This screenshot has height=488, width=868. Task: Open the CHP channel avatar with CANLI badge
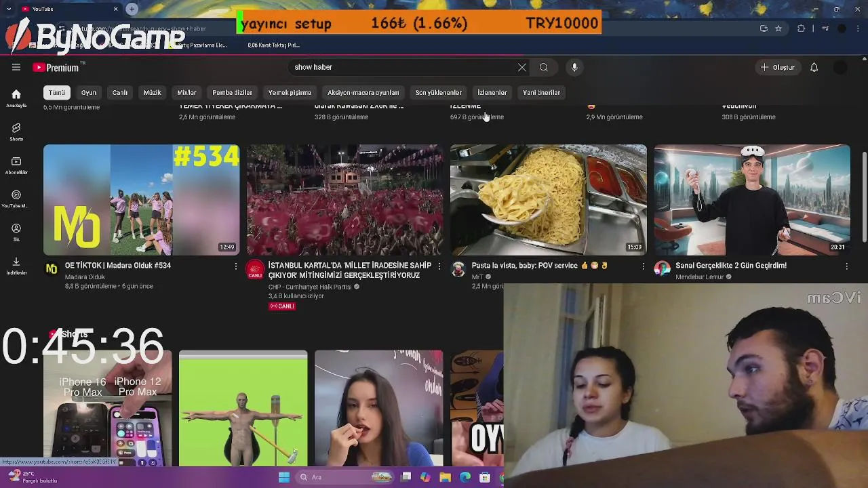(255, 270)
